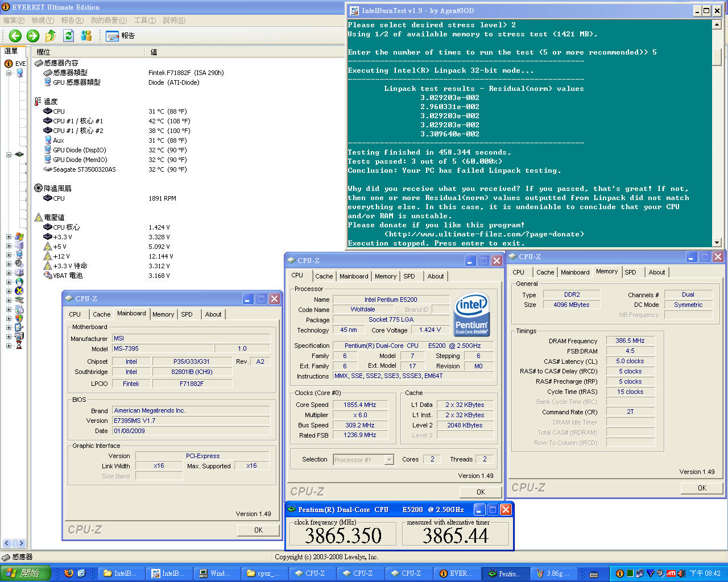Screen dimensions: 728x582
Task: Expand the security shield node in tree
Action: point(9,319)
